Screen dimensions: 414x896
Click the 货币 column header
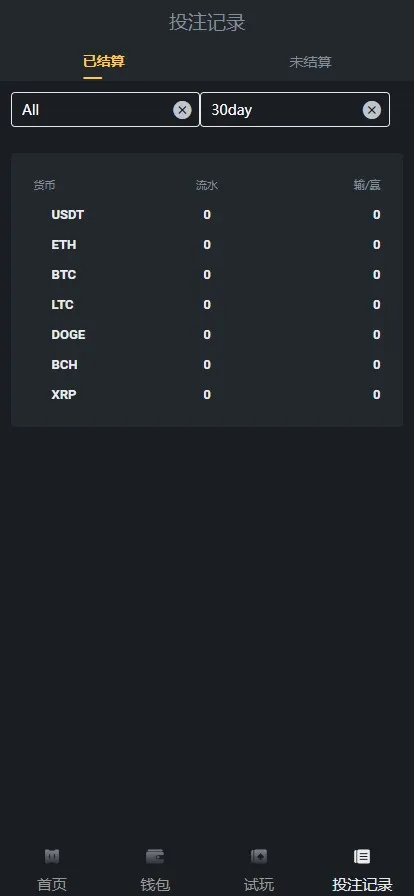click(x=45, y=185)
